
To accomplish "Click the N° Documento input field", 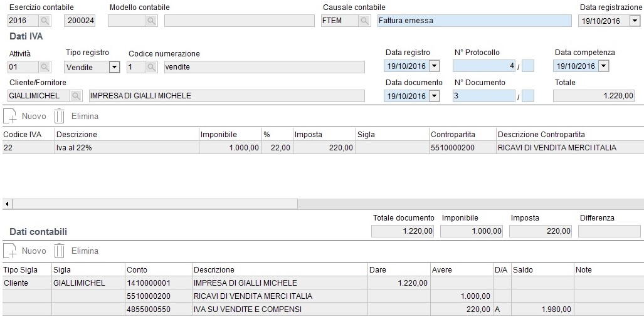I will [x=484, y=96].
